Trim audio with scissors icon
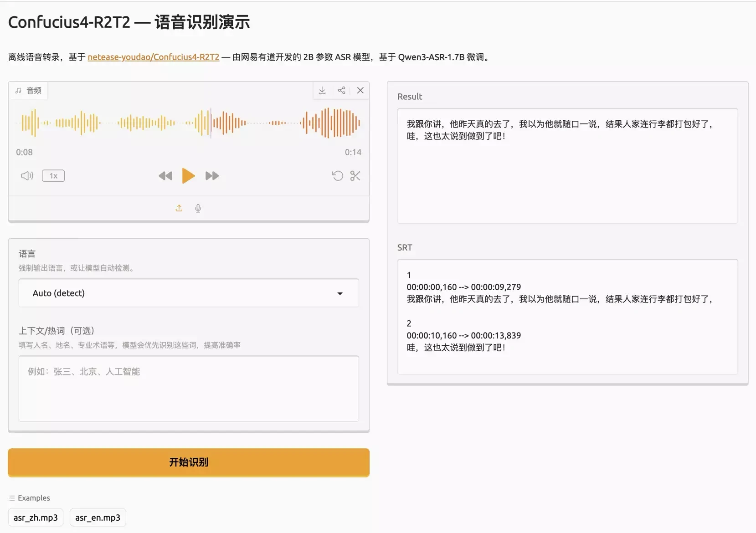This screenshot has height=533, width=756. click(355, 176)
